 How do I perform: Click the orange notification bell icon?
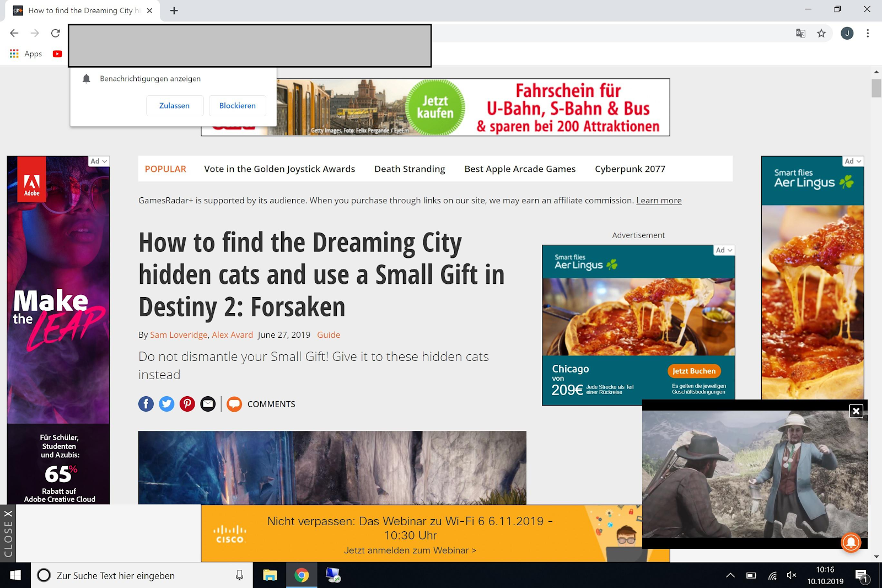point(851,542)
